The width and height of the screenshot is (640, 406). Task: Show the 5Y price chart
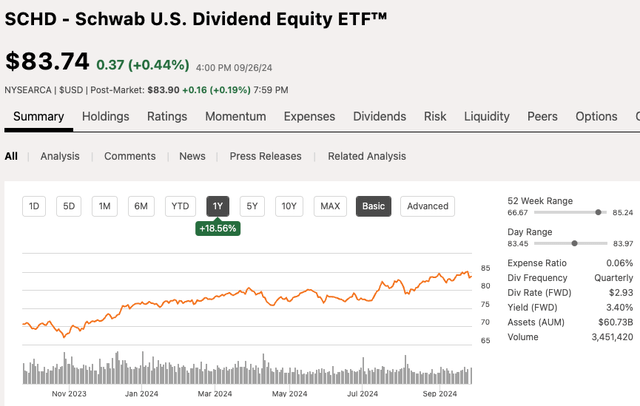pos(253,207)
